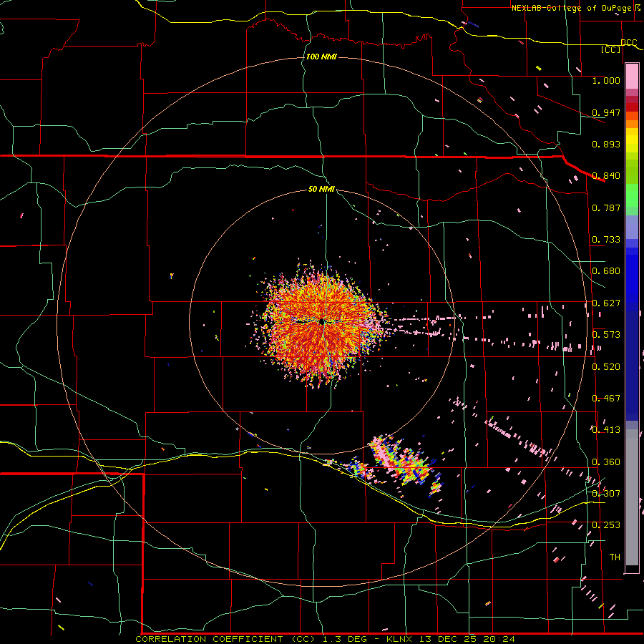Click the 0.680 value on the color scale

606,271
